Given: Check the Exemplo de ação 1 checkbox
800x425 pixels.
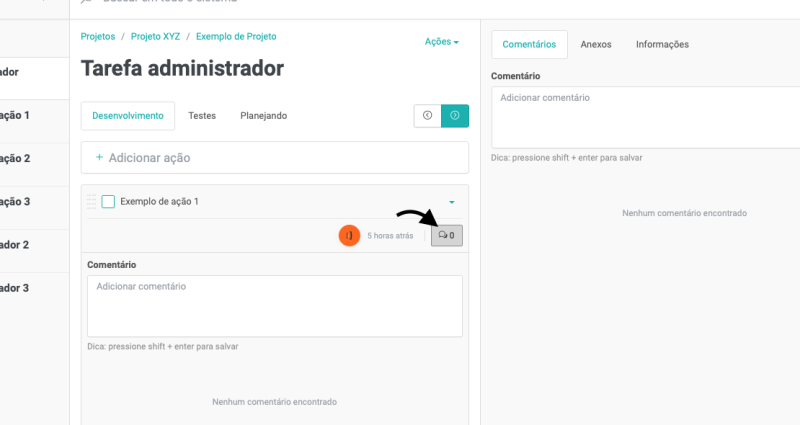Looking at the screenshot, I should (x=108, y=202).
